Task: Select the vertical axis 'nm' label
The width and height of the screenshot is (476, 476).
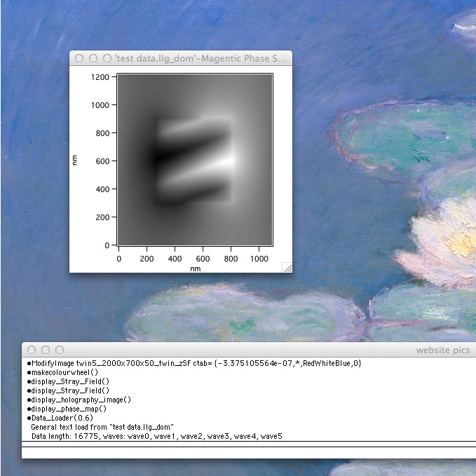Action: pyautogui.click(x=75, y=161)
